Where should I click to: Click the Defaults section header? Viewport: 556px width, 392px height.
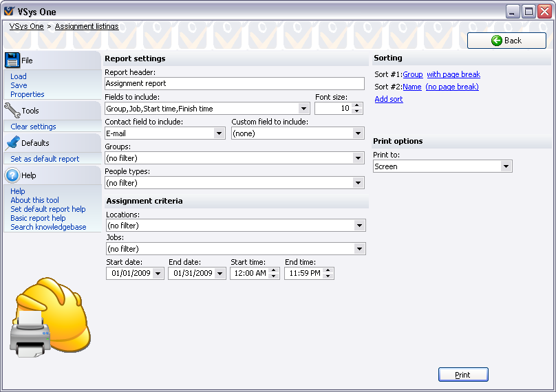[x=52, y=143]
